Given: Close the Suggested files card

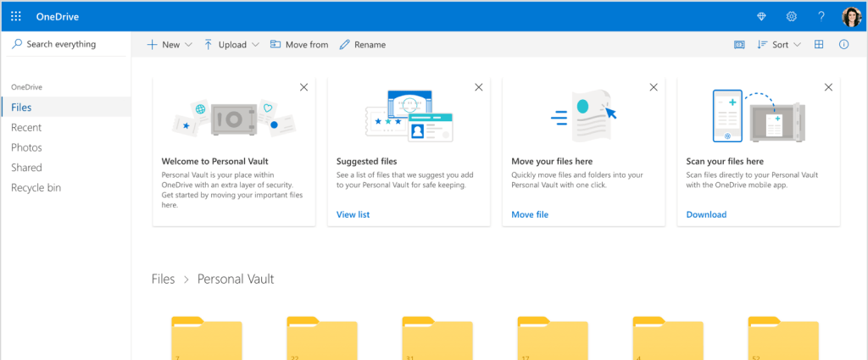Looking at the screenshot, I should point(479,86).
